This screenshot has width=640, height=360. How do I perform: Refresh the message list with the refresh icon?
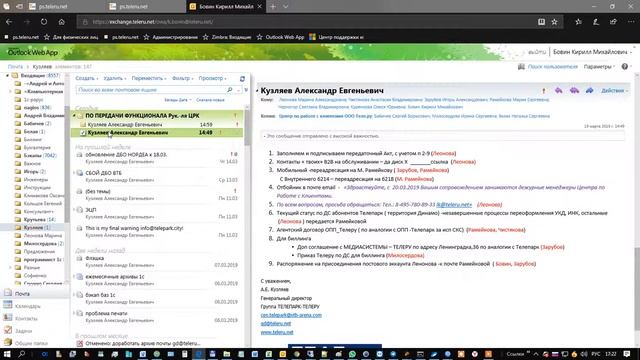(x=242, y=78)
